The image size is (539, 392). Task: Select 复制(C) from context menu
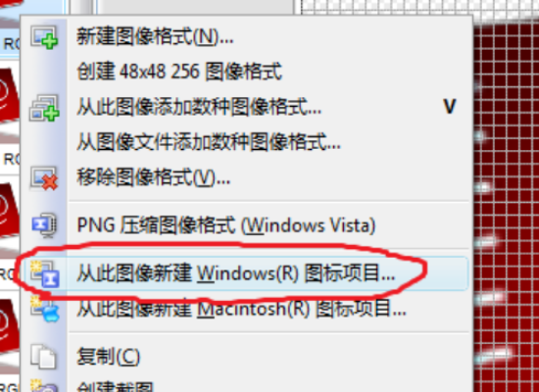108,357
